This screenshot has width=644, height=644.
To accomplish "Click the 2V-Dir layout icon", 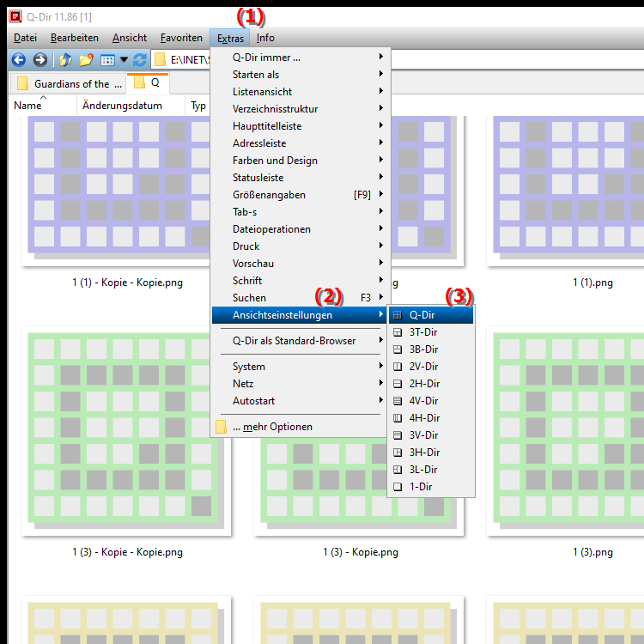I will [398, 367].
